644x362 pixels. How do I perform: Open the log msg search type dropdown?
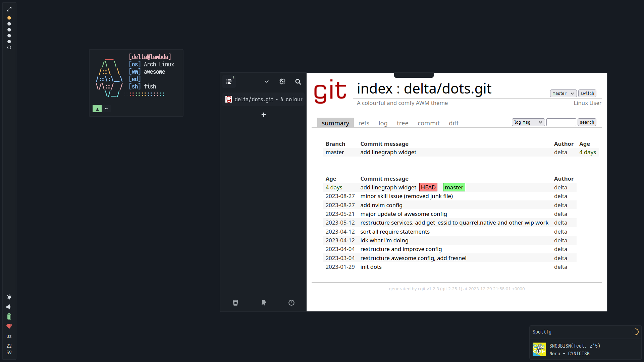[x=528, y=122]
